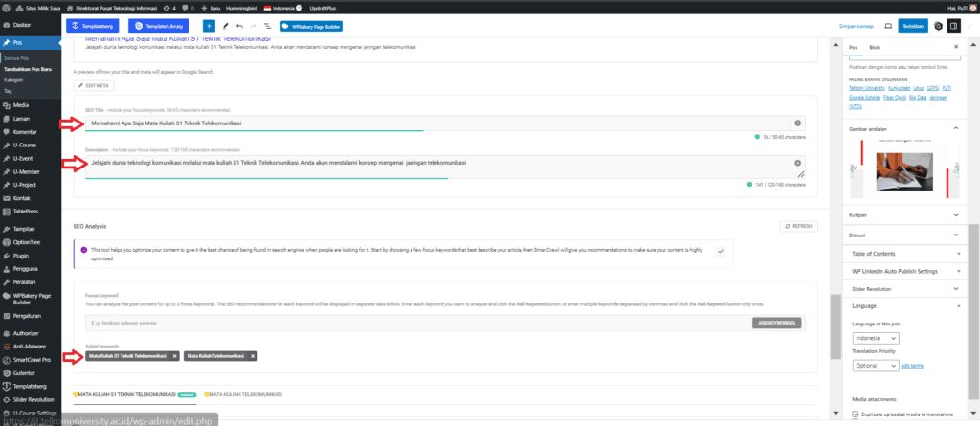This screenshot has width=980, height=426.
Task: Click the main editor vertical scrollbar
Action: [x=835, y=326]
